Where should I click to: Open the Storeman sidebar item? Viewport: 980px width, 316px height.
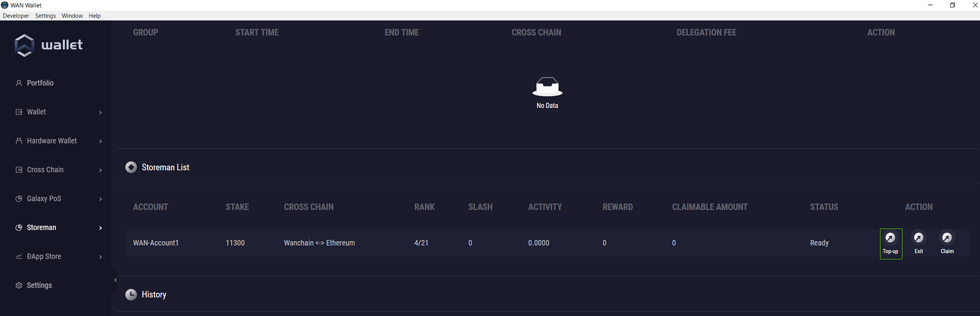coord(42,228)
